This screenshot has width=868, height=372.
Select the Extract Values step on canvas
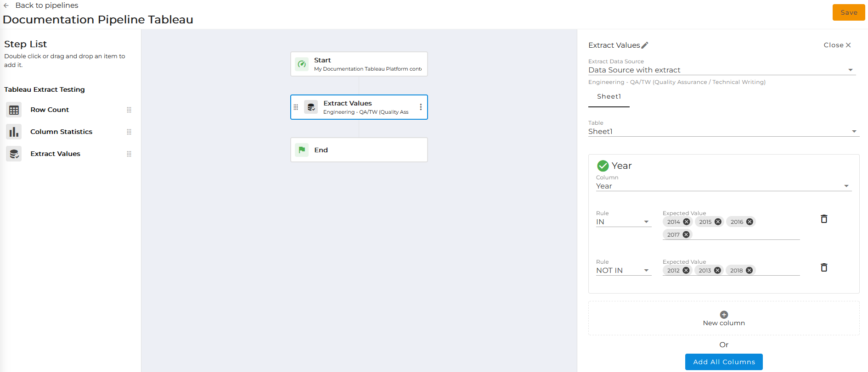point(359,107)
